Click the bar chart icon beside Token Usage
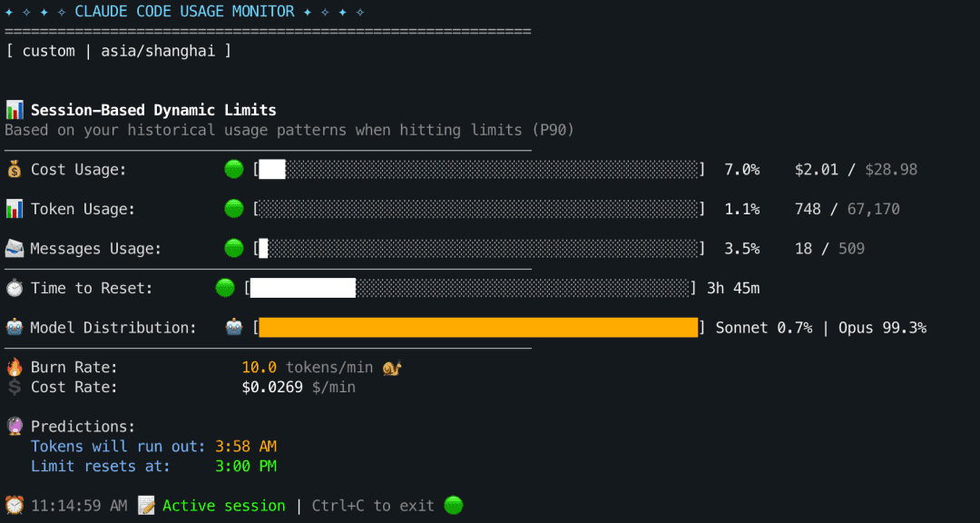The width and height of the screenshot is (980, 523). coord(15,209)
